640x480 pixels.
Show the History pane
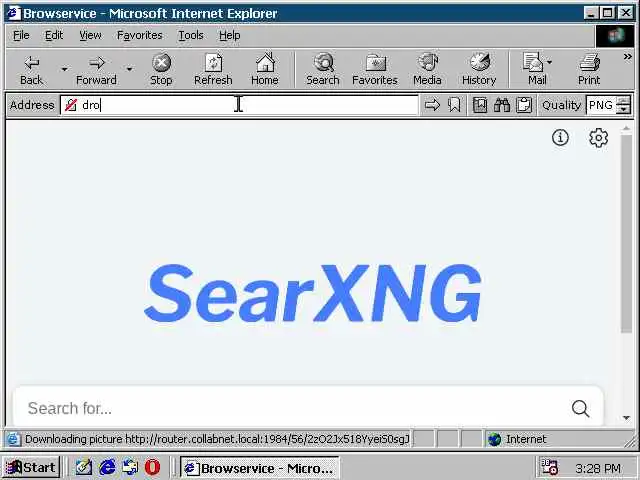click(479, 69)
